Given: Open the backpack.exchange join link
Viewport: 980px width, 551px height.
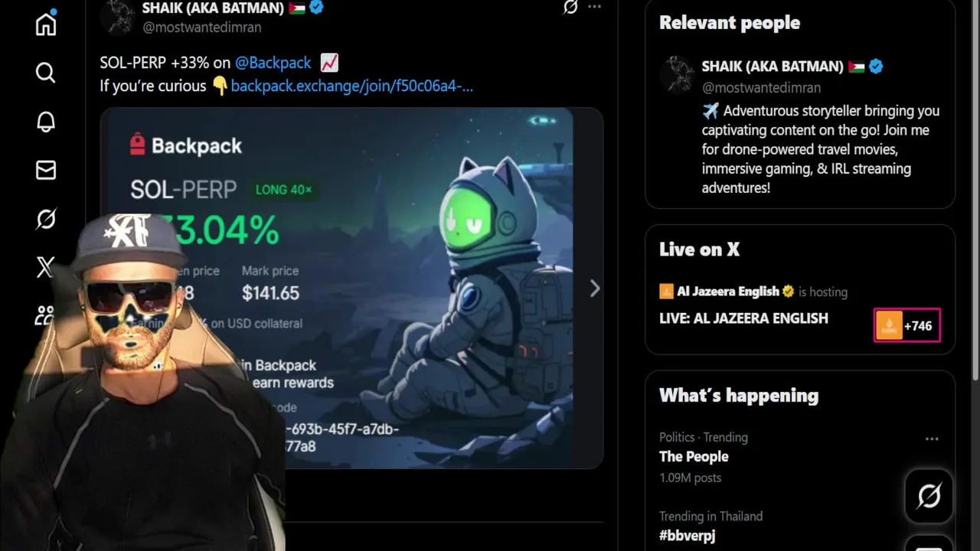Looking at the screenshot, I should [352, 86].
